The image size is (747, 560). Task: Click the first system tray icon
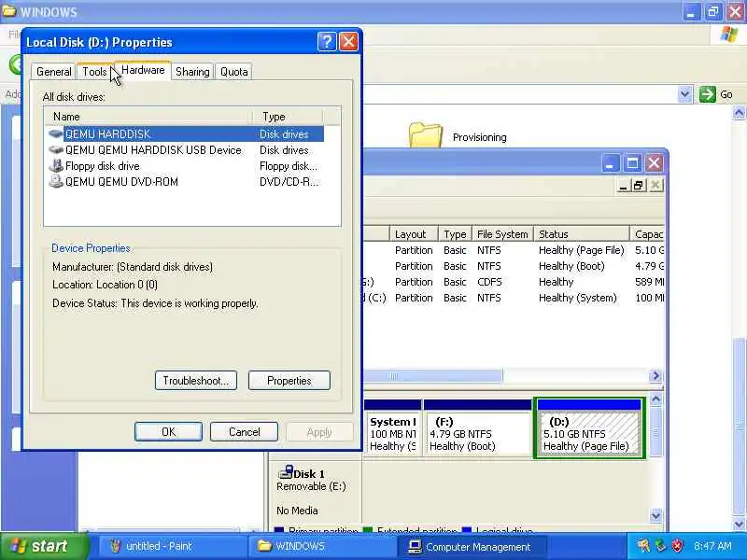[643, 545]
